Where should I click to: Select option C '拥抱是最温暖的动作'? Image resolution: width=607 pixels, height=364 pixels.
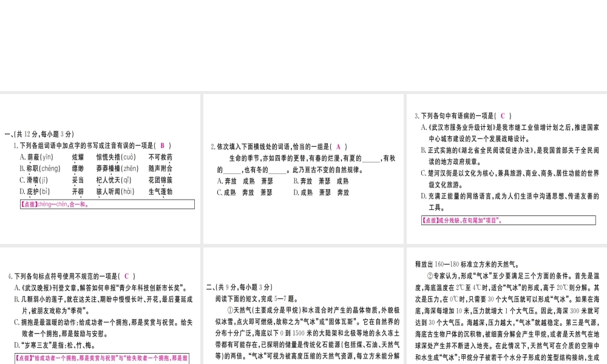pyautogui.click(x=103, y=328)
